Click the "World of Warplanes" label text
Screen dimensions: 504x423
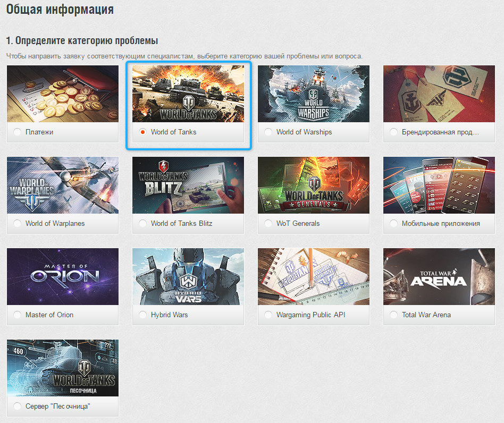coord(55,224)
